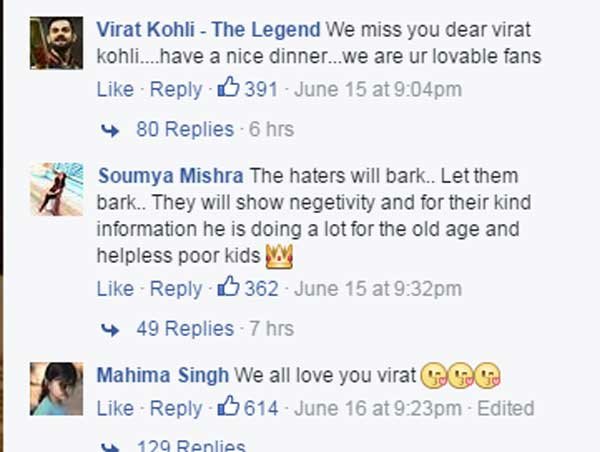600x452 pixels.
Task: Expand the 80 Replies thread
Action: 185,129
